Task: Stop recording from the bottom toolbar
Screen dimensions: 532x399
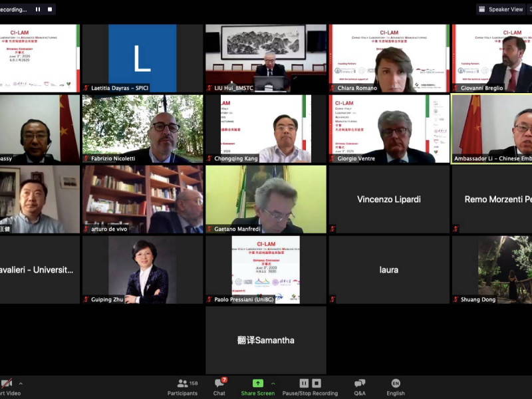Action: (317, 384)
